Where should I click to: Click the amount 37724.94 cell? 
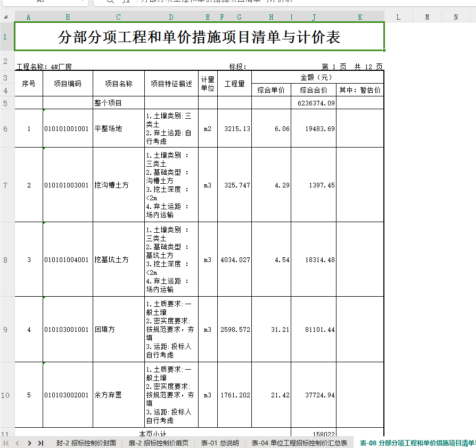coord(314,395)
